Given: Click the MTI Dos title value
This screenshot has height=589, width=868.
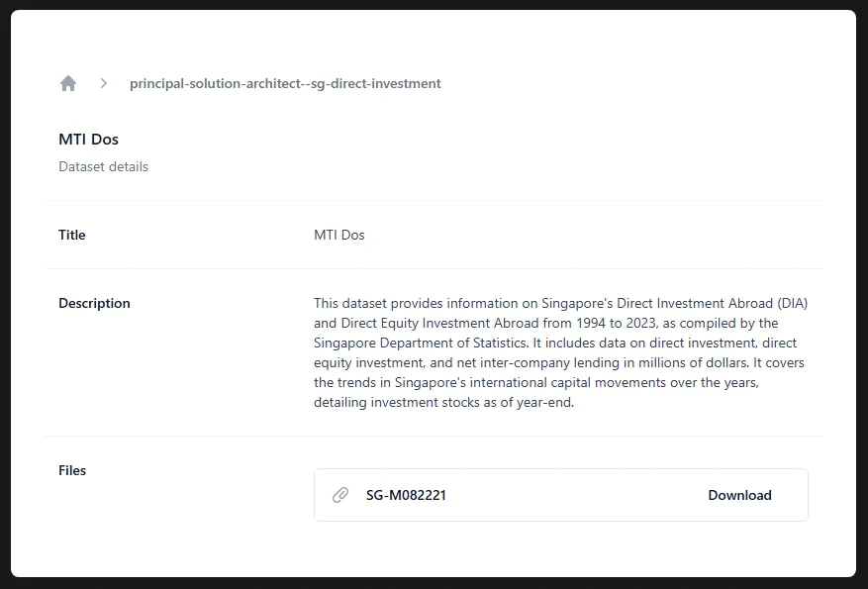Looking at the screenshot, I should tap(339, 235).
